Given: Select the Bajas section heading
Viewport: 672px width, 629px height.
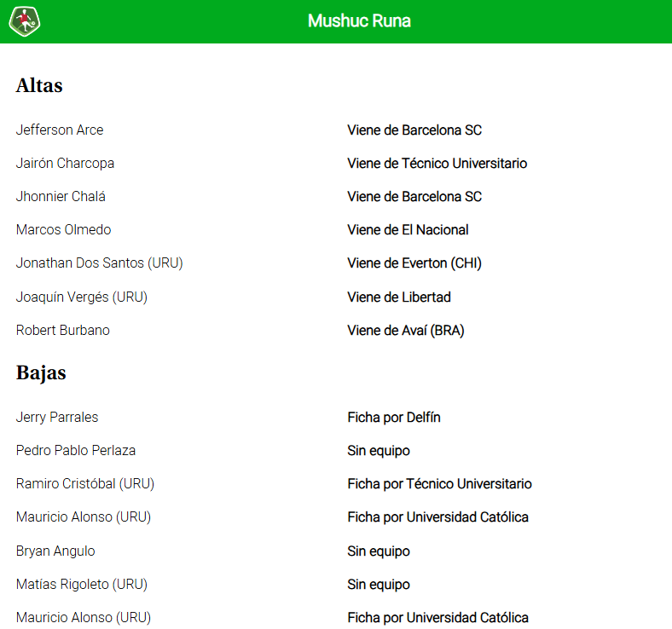Looking at the screenshot, I should pos(41,372).
